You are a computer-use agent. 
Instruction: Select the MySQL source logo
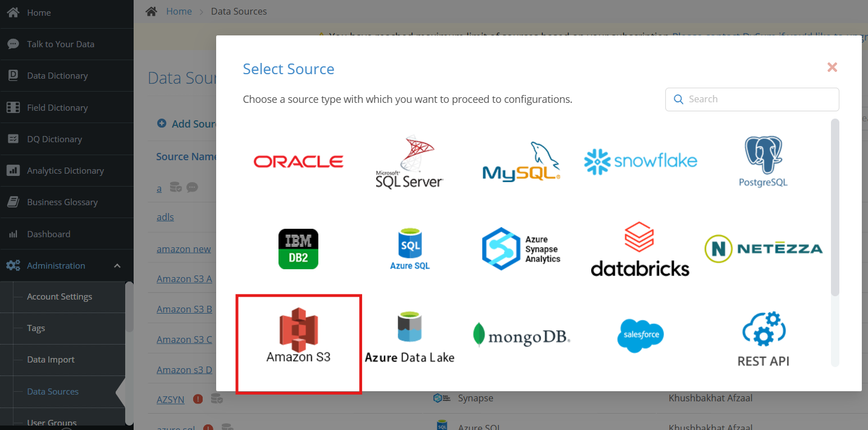point(522,162)
